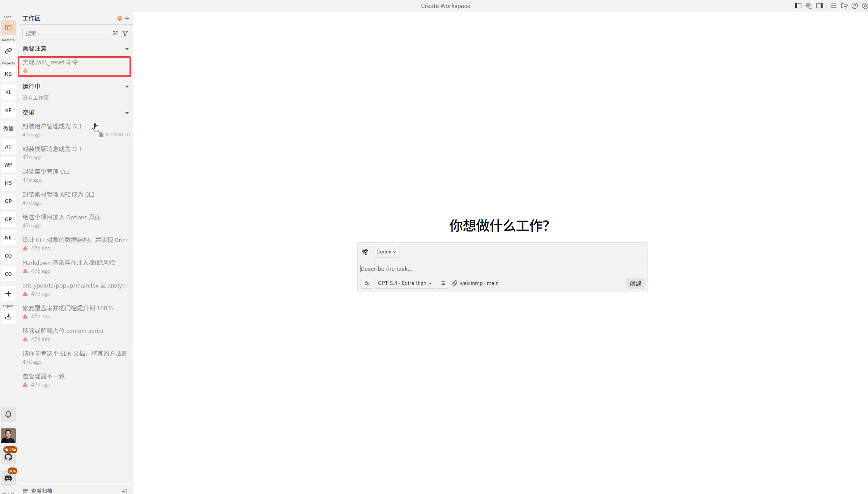Collapse the 需要注意 section

(127, 48)
